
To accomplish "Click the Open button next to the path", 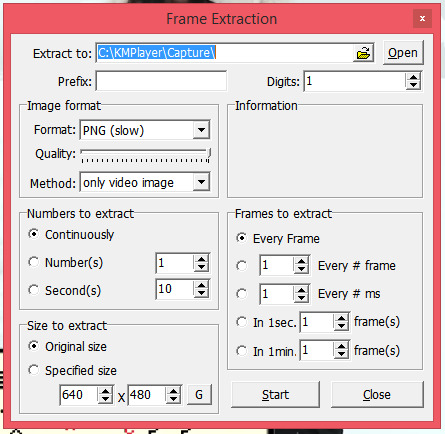I will 403,53.
